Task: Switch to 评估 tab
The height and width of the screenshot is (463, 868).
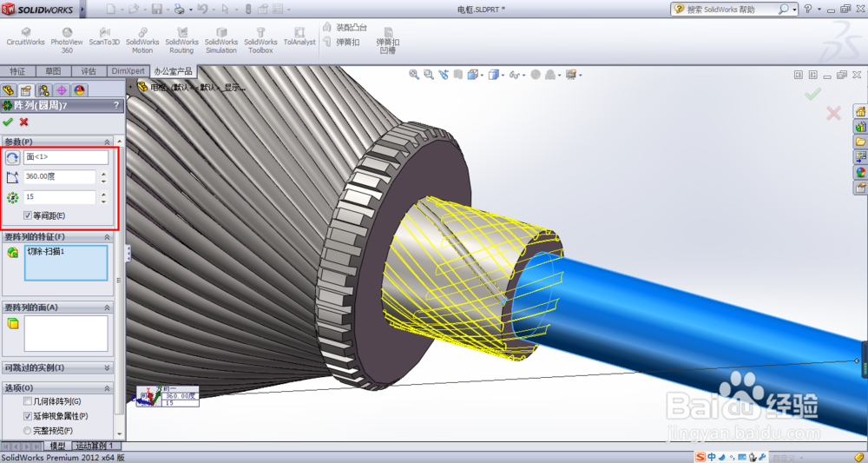Action: [89, 71]
